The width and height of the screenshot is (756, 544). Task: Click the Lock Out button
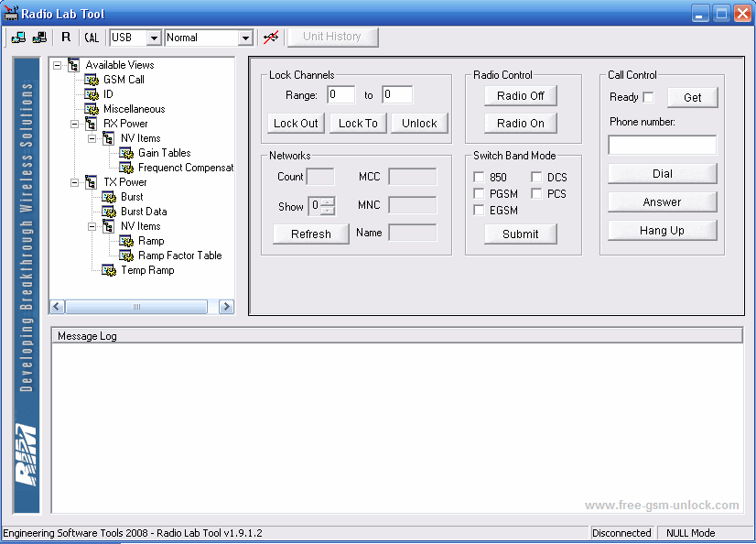click(296, 124)
